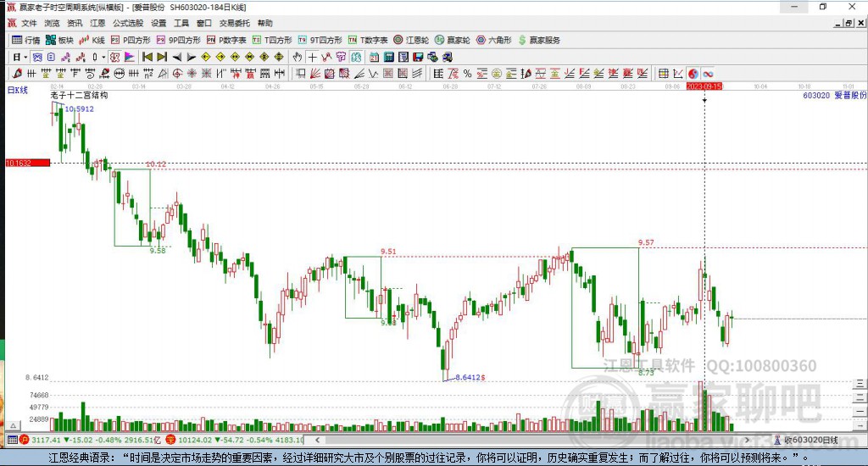Restore the inner chart window
Viewport: 868px width, 466px height.
click(849, 23)
